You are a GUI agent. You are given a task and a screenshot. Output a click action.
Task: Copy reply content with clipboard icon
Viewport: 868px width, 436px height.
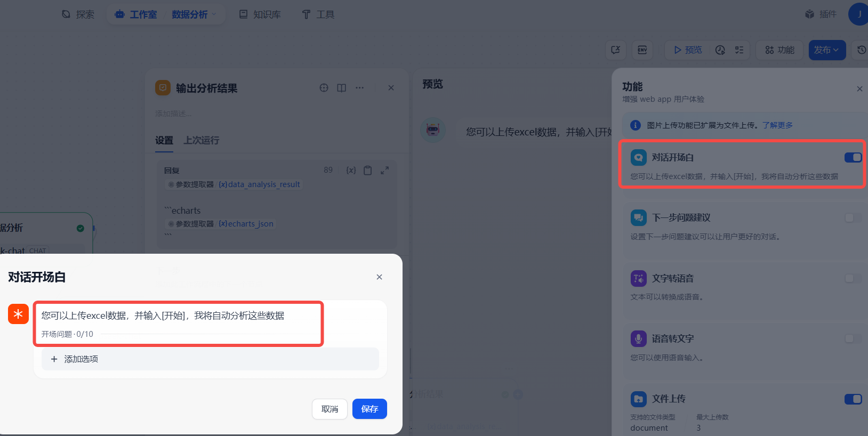pyautogui.click(x=368, y=171)
